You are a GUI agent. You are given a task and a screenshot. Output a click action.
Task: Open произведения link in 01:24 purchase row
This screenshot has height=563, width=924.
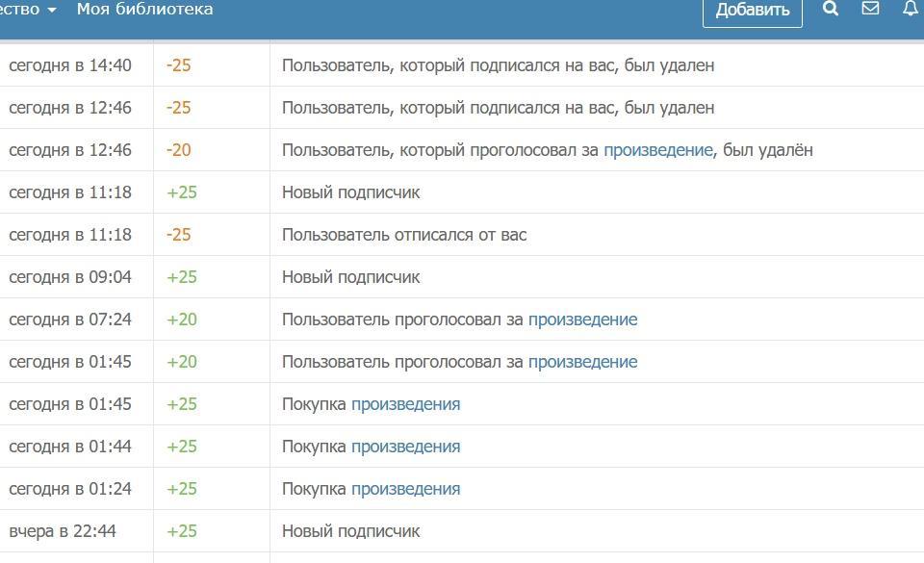405,489
